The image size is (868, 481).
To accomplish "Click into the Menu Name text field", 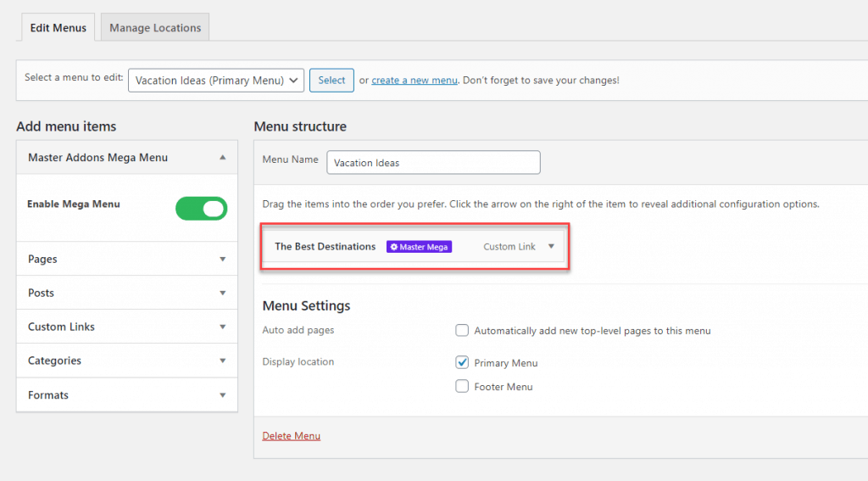I will click(x=433, y=163).
